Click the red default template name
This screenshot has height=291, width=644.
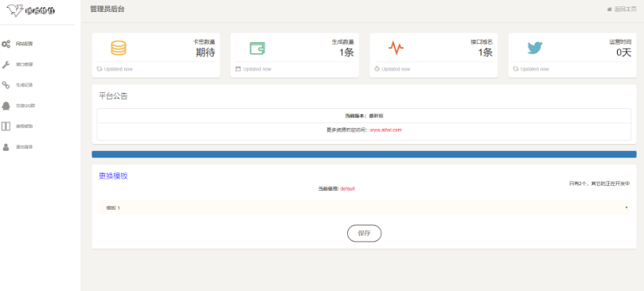[x=347, y=188]
